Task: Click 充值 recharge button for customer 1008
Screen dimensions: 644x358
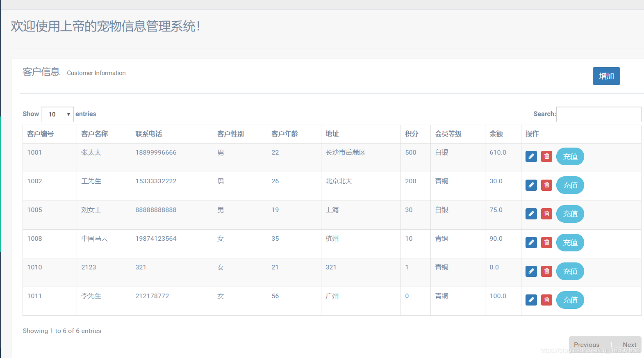Action: pyautogui.click(x=570, y=242)
